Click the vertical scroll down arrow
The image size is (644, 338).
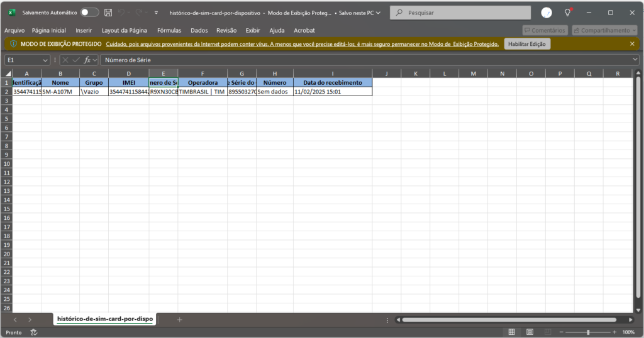click(x=638, y=310)
